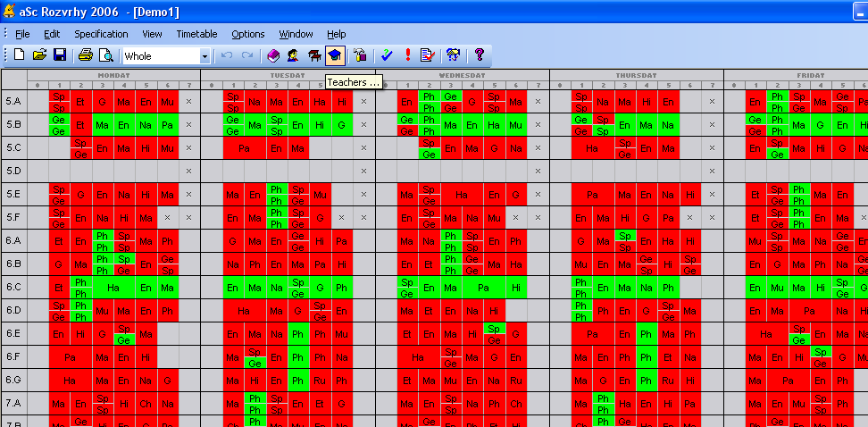Save the timetable with the floppy icon

tap(59, 55)
